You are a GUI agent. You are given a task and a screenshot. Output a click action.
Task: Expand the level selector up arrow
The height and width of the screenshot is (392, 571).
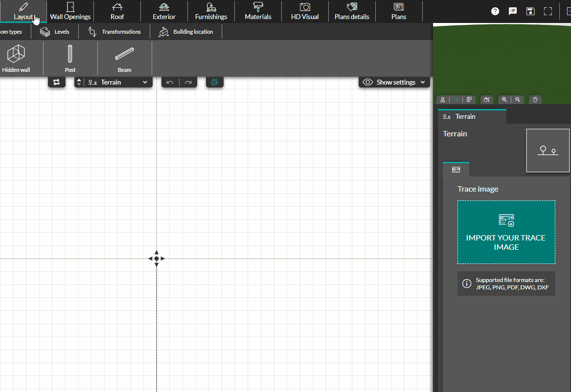[x=78, y=80]
